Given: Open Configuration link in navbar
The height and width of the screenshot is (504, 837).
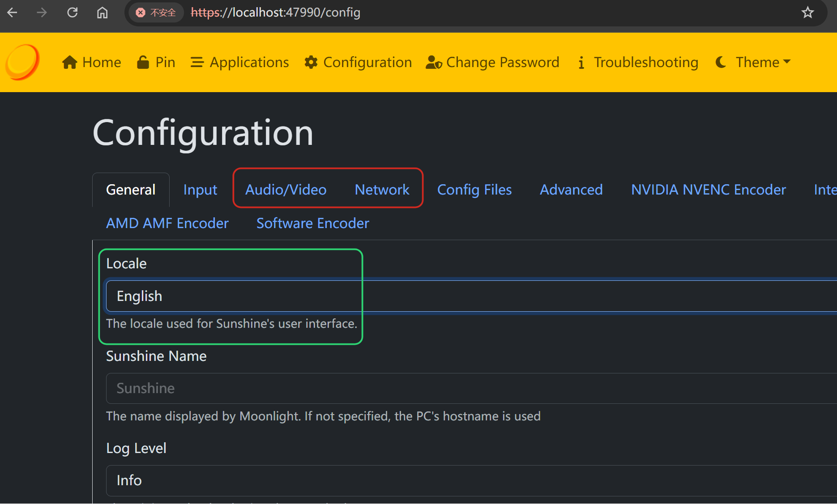Looking at the screenshot, I should pyautogui.click(x=358, y=62).
